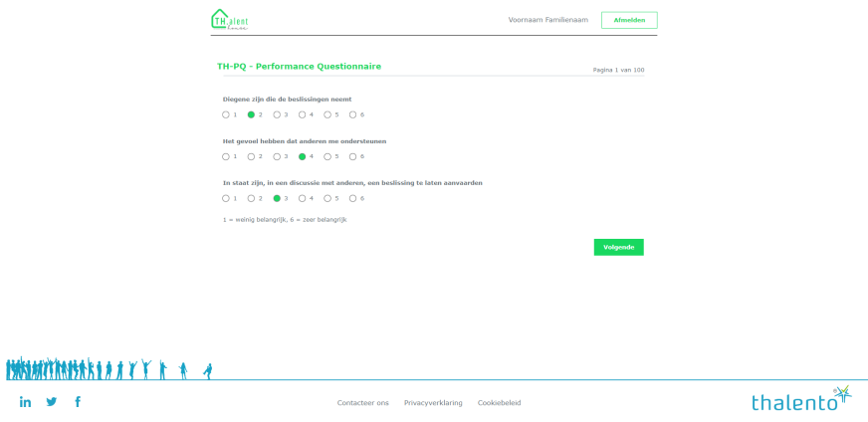Image resolution: width=868 pixels, height=422 pixels.
Task: Pick rating 4 for 'beslissing te laten aanvaarden'
Action: pyautogui.click(x=302, y=198)
